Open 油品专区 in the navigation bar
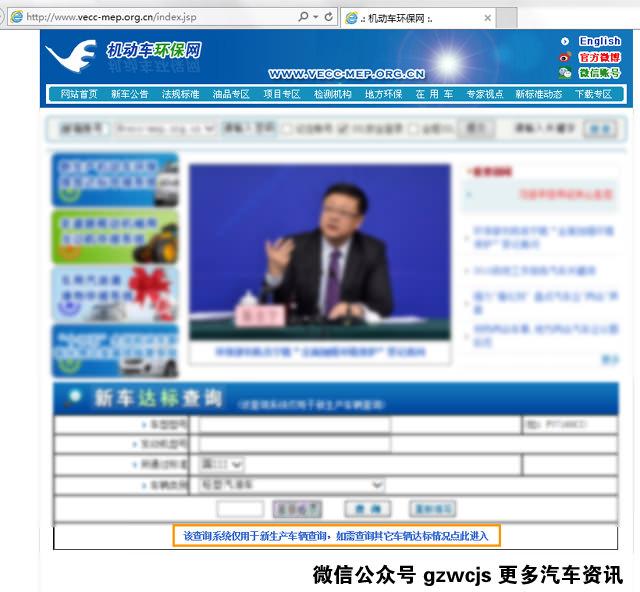The height and width of the screenshot is (592, 640). pyautogui.click(x=231, y=94)
